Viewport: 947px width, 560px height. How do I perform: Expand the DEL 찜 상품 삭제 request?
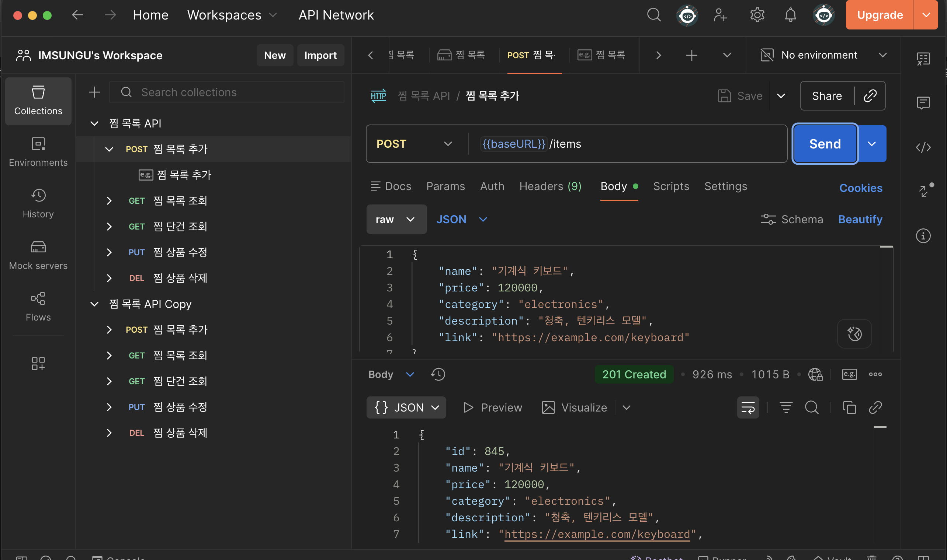pos(109,279)
